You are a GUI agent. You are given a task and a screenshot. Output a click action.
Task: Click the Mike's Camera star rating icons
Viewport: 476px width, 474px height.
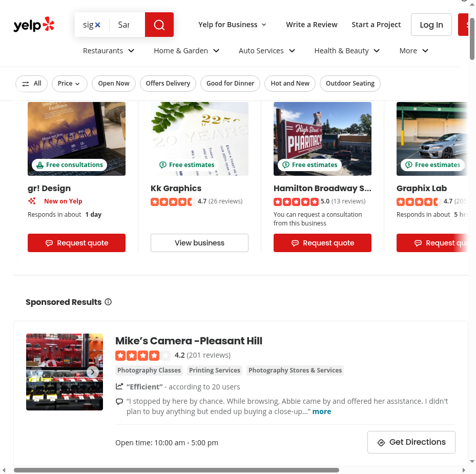coord(142,355)
